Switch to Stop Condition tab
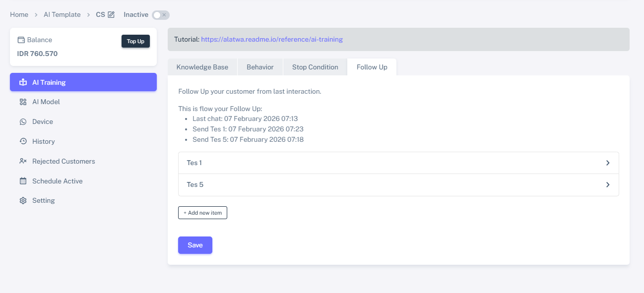This screenshot has width=644, height=293. [315, 67]
